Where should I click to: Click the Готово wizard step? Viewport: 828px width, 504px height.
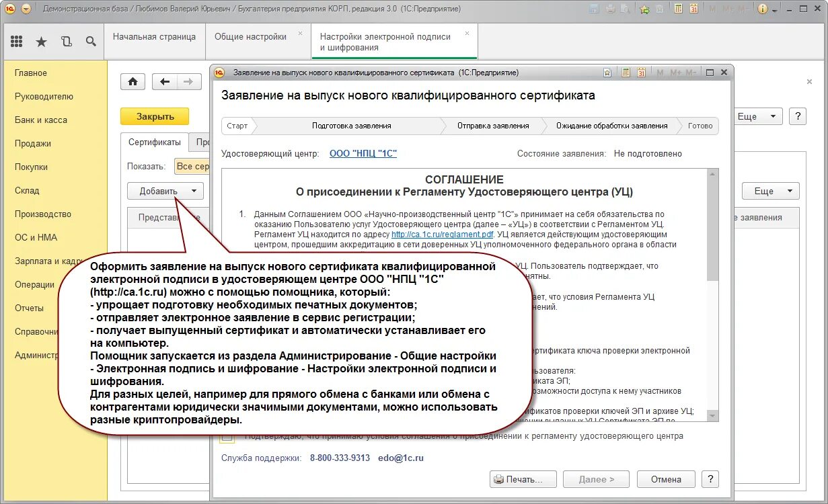(700, 126)
